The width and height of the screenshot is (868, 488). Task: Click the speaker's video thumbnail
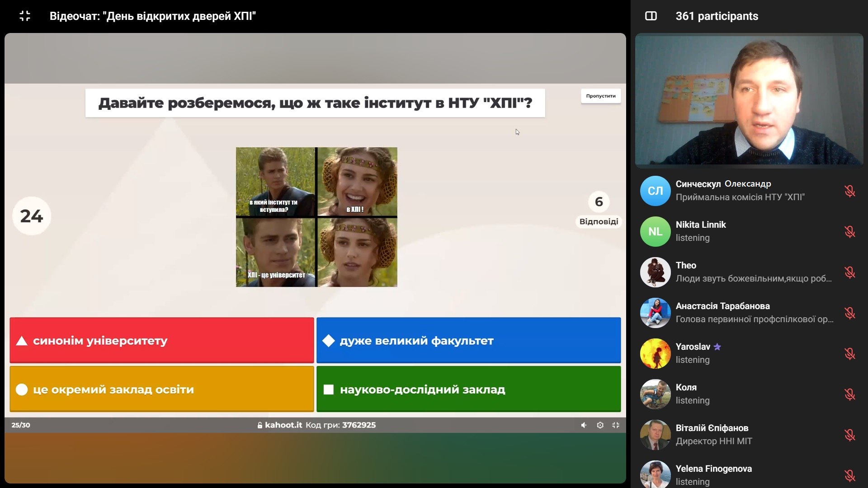coord(749,100)
